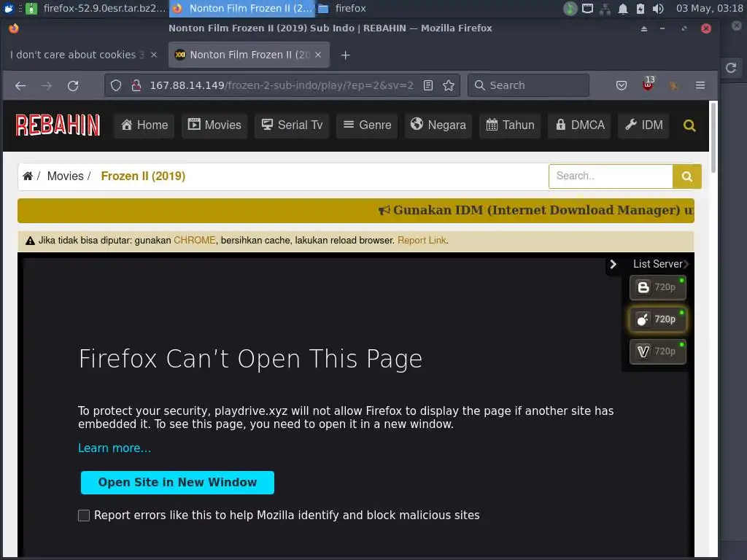747x560 pixels.
Task: Go back with the browser back arrow
Action: pyautogui.click(x=20, y=86)
